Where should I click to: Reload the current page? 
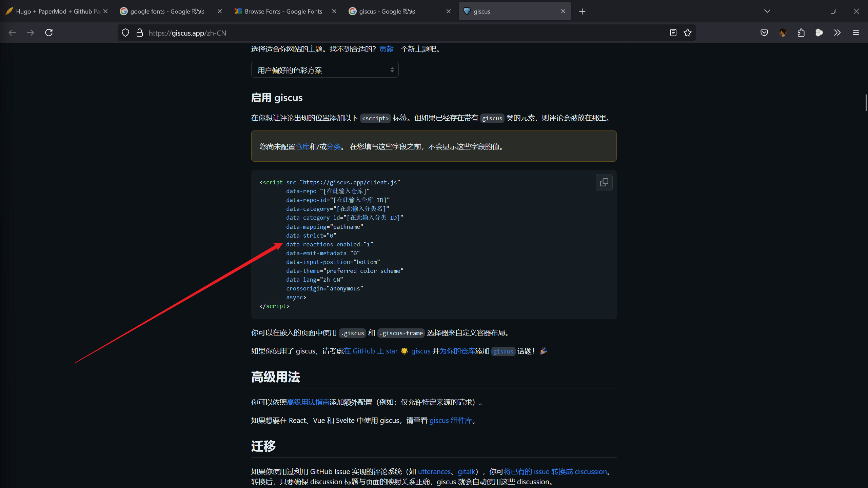[x=49, y=33]
